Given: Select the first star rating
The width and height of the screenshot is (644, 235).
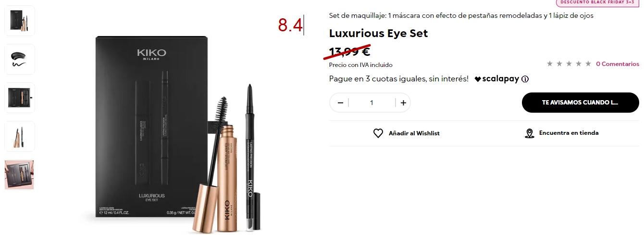Looking at the screenshot, I should tap(550, 64).
